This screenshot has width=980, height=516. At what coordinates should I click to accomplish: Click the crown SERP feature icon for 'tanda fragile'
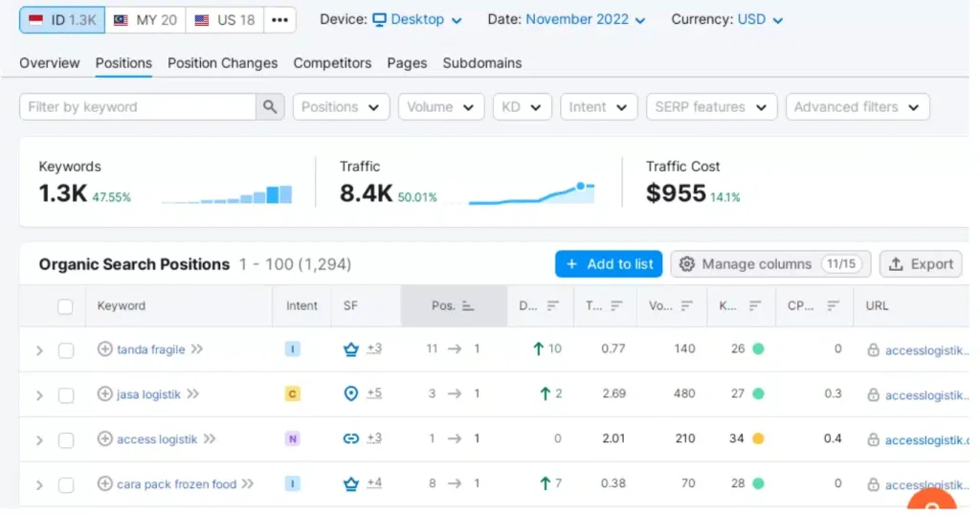[351, 349]
